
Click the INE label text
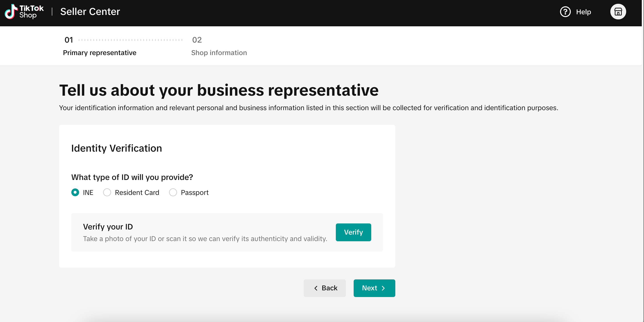88,192
